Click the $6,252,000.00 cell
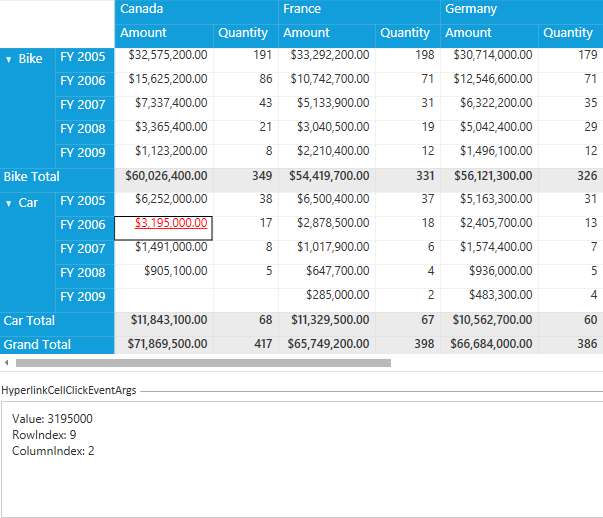The height and width of the screenshot is (518, 603). 164,204
